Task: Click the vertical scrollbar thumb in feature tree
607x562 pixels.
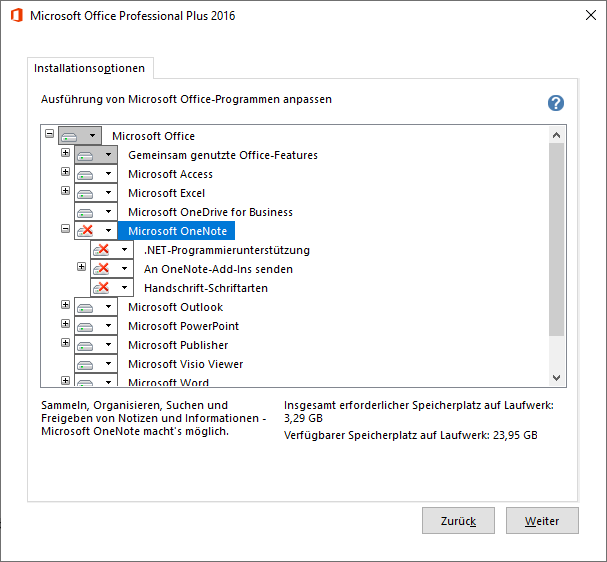Action: pos(556,239)
